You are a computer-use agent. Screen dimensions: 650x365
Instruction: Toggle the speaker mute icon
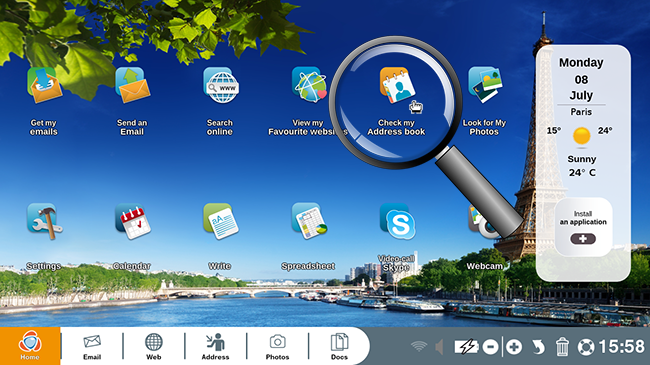pos(439,347)
